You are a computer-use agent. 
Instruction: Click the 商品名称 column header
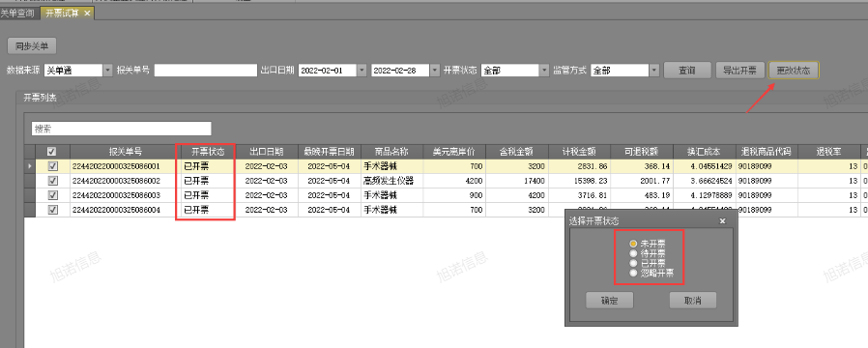391,151
